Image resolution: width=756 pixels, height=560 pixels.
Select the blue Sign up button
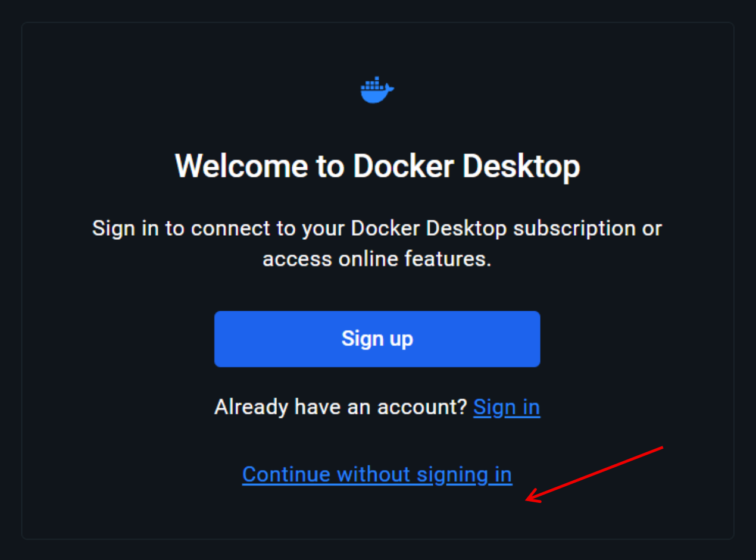(x=377, y=339)
